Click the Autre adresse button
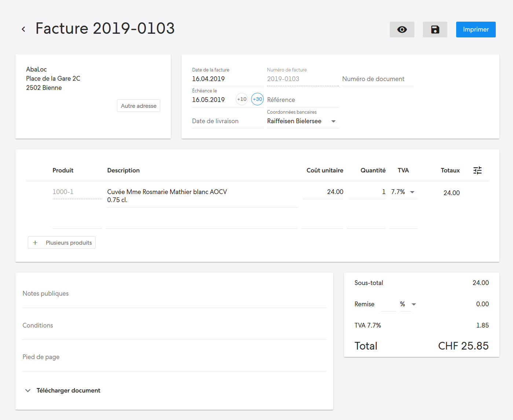 tap(139, 106)
